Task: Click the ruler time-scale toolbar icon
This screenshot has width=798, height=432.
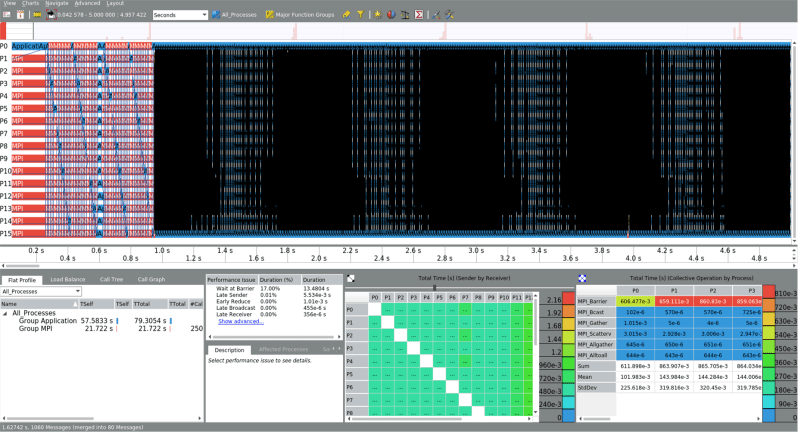Action: pyautogui.click(x=37, y=15)
